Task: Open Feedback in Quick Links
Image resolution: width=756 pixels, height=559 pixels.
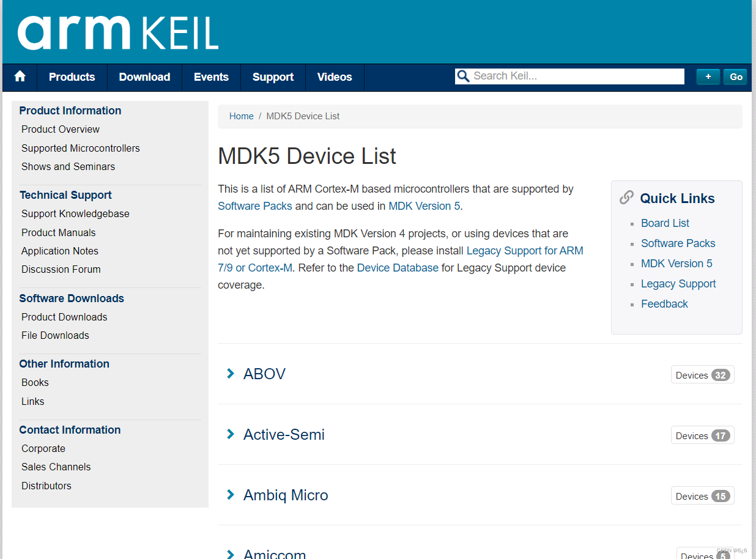Action: (664, 304)
